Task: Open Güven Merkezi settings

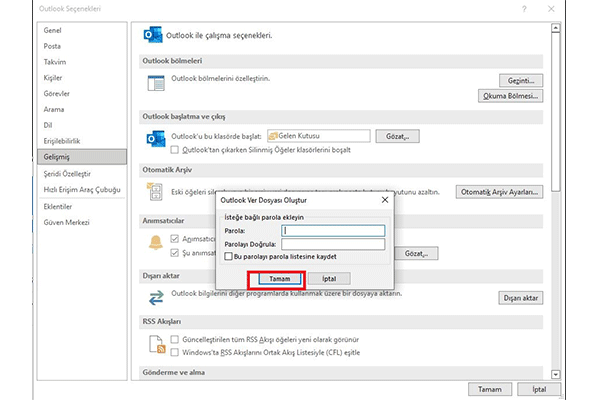Action: tap(67, 222)
